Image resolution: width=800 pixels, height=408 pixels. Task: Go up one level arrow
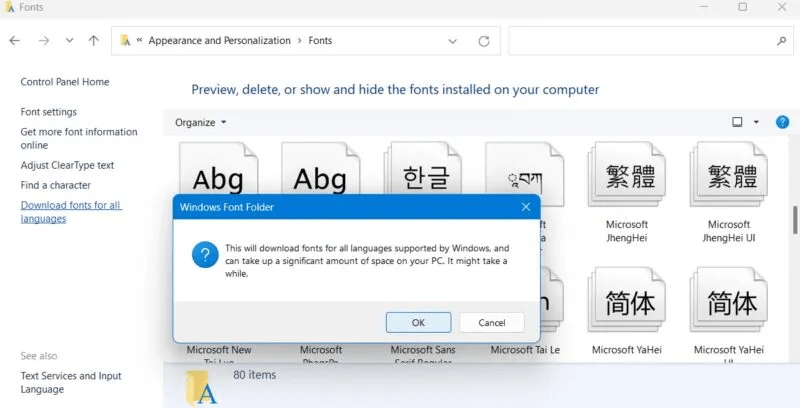[93, 41]
